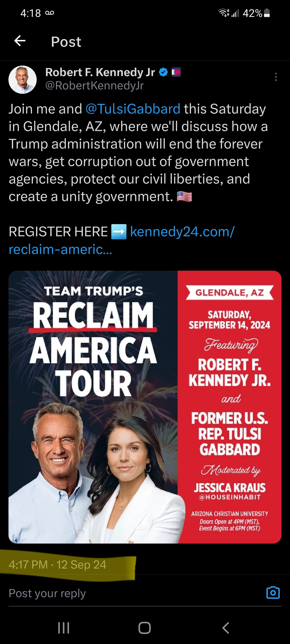
Task: Open Robert F. Kennedy Jr profile picture
Action: (23, 79)
